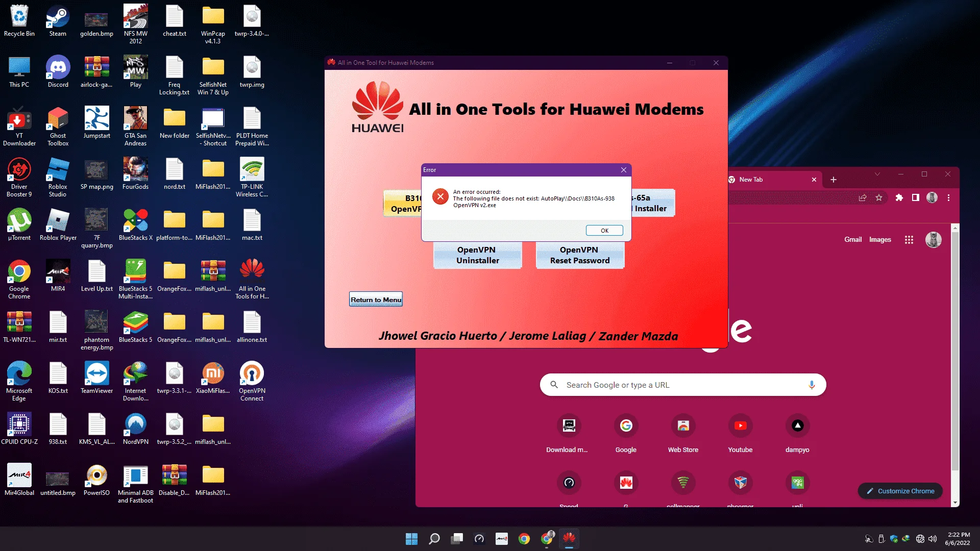Close the Error dialog with X
The height and width of the screenshot is (551, 980).
click(x=624, y=170)
